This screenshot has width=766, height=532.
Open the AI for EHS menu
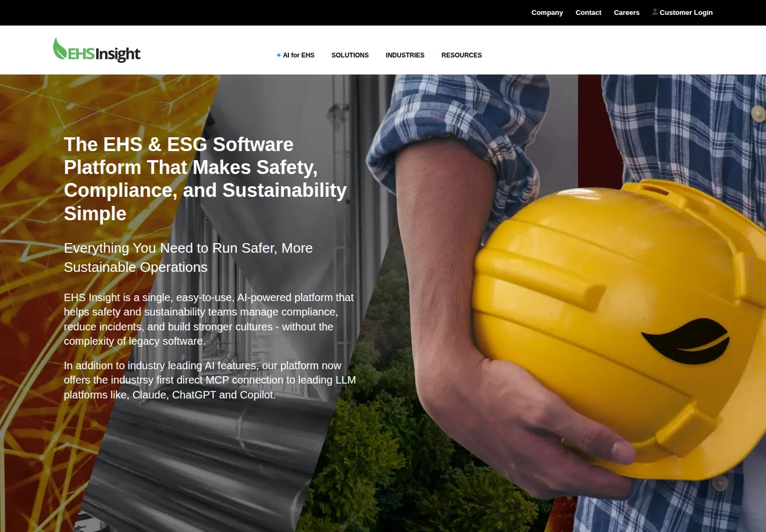tap(295, 55)
